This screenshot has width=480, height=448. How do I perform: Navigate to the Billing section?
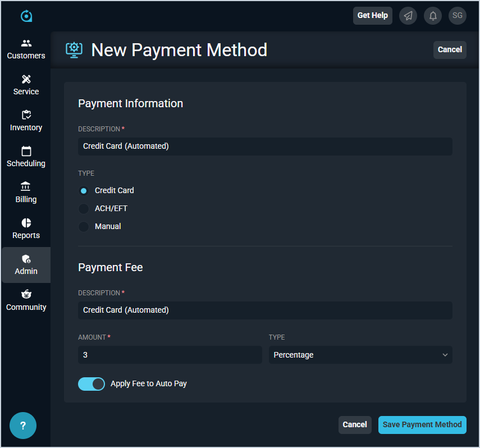[x=26, y=193]
